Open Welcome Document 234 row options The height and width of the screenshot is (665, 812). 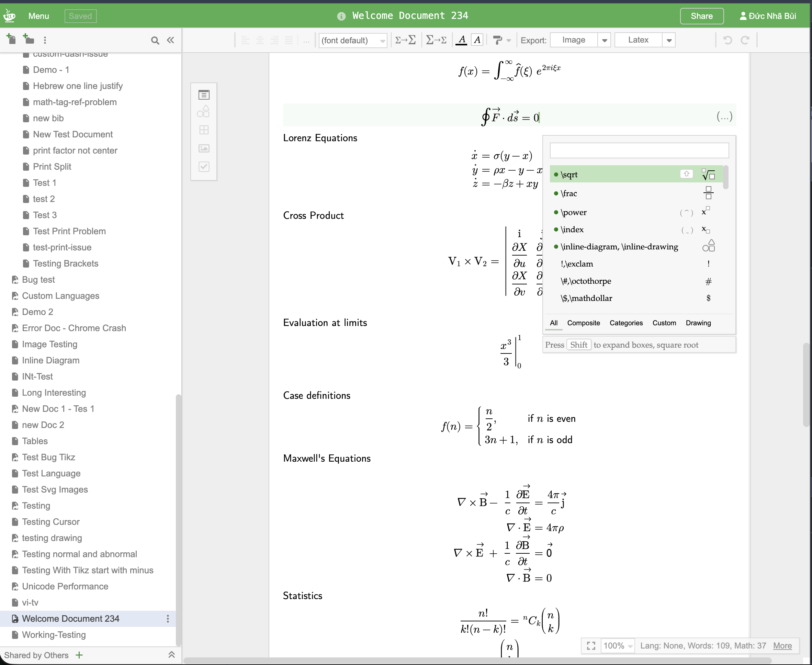[x=167, y=619]
